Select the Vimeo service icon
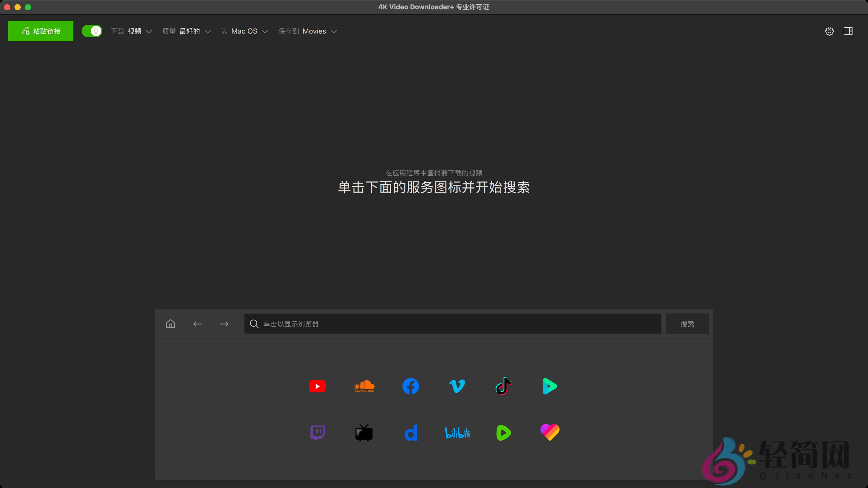 [457, 386]
